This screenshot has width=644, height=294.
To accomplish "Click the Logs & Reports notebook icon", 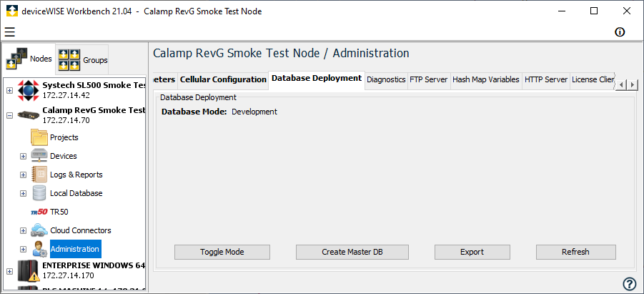I will click(x=39, y=175).
